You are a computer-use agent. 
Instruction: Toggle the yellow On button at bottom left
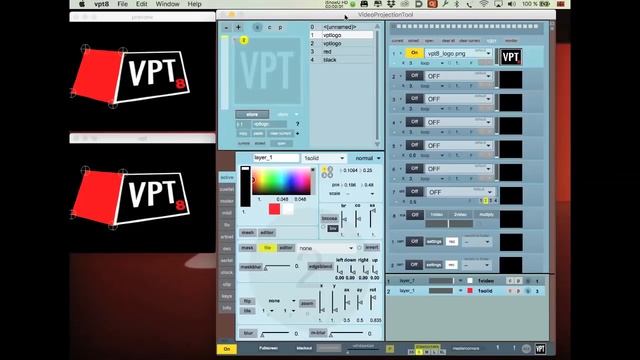(227, 349)
